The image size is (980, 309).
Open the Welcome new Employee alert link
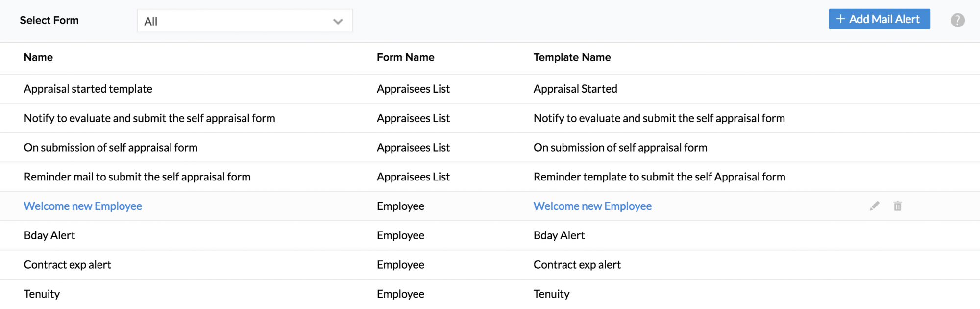pyautogui.click(x=83, y=206)
